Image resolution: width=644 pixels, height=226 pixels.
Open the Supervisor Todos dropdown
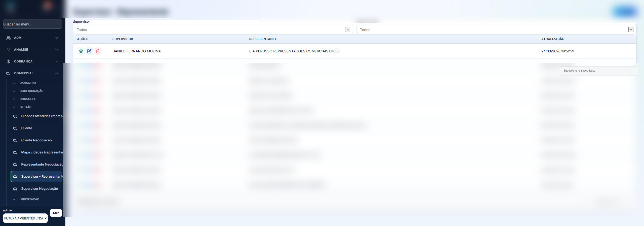[x=213, y=30]
